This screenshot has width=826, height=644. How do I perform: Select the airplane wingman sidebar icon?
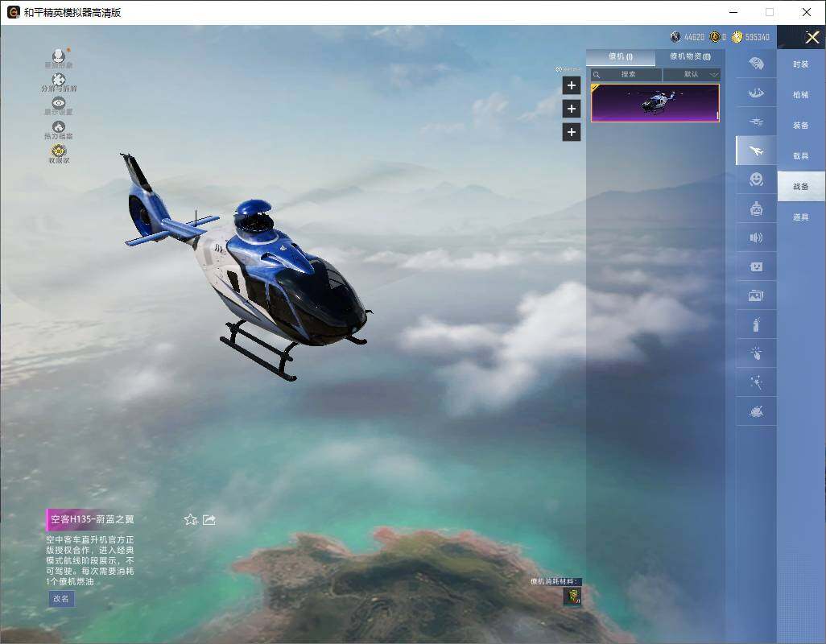point(756,151)
